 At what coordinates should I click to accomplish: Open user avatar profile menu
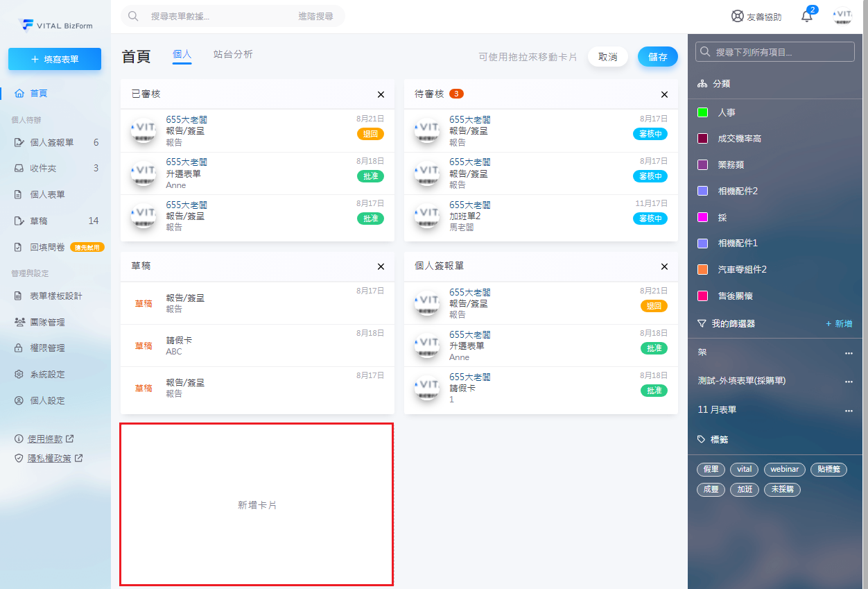click(x=843, y=17)
